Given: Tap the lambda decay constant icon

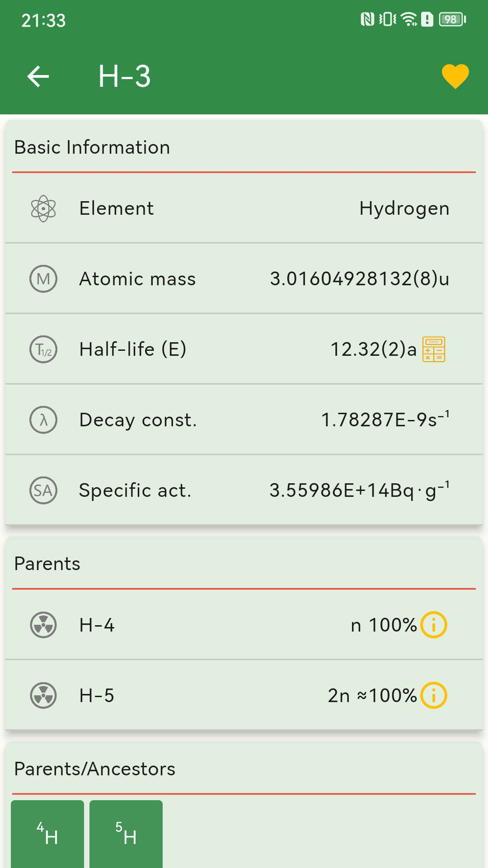Looking at the screenshot, I should pos(43,420).
